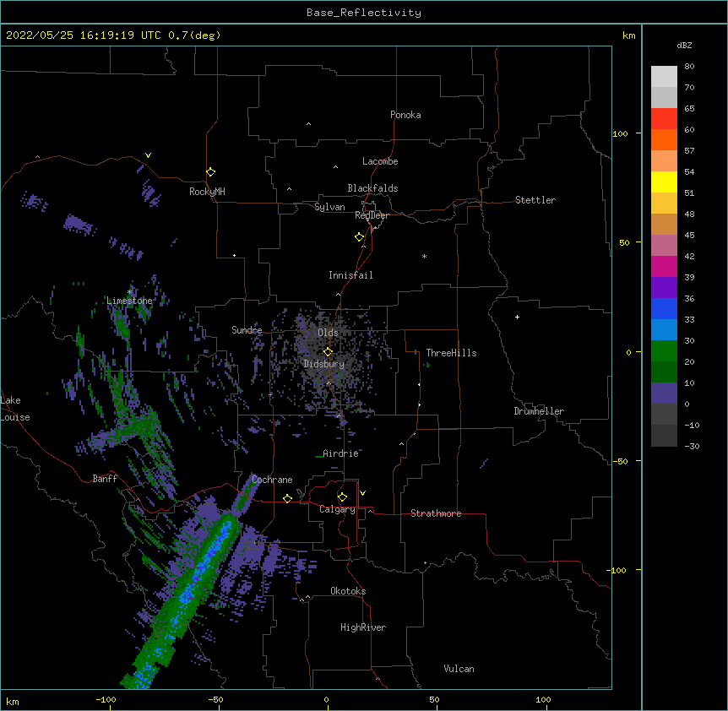This screenshot has width=728, height=711.
Task: Select the magenta 39-42 dBZ legend swatch
Action: coord(664,266)
